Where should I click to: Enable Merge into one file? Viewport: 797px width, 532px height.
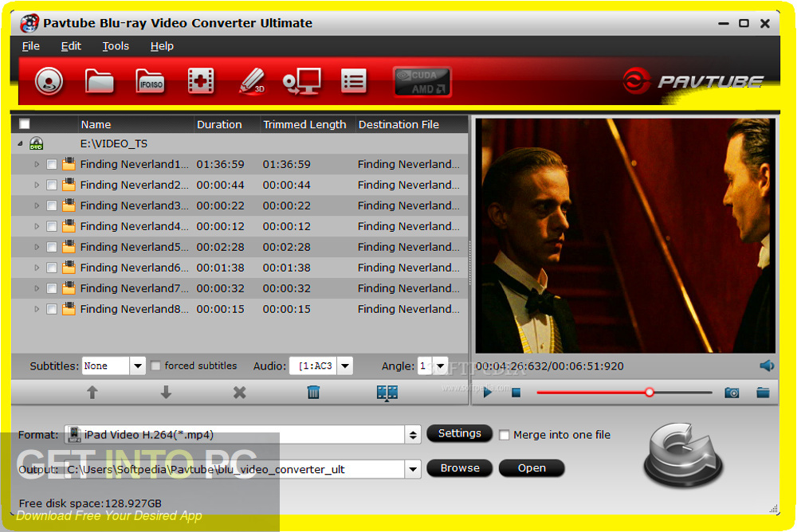(505, 435)
